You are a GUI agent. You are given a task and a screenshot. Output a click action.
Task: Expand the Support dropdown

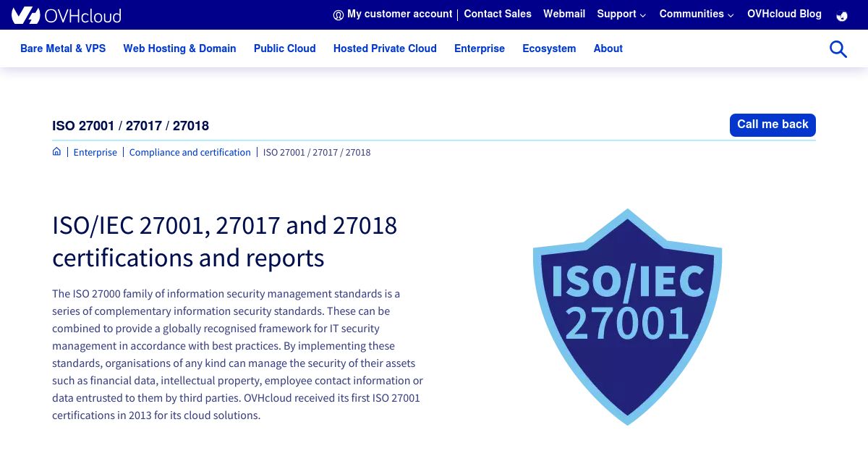(621, 14)
